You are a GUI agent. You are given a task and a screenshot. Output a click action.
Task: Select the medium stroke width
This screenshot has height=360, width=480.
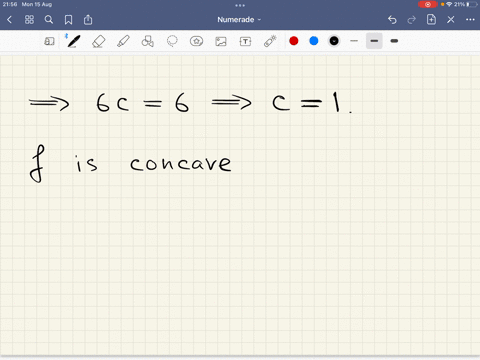click(x=374, y=41)
